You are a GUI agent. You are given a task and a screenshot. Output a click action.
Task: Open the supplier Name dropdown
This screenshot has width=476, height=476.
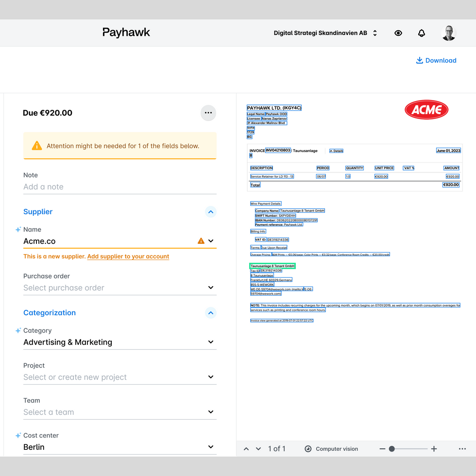(211, 241)
